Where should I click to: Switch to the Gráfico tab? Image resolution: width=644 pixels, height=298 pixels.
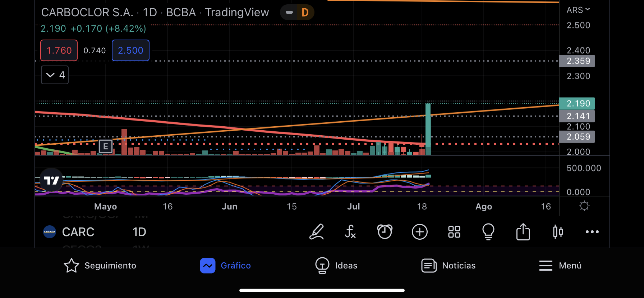point(225,266)
